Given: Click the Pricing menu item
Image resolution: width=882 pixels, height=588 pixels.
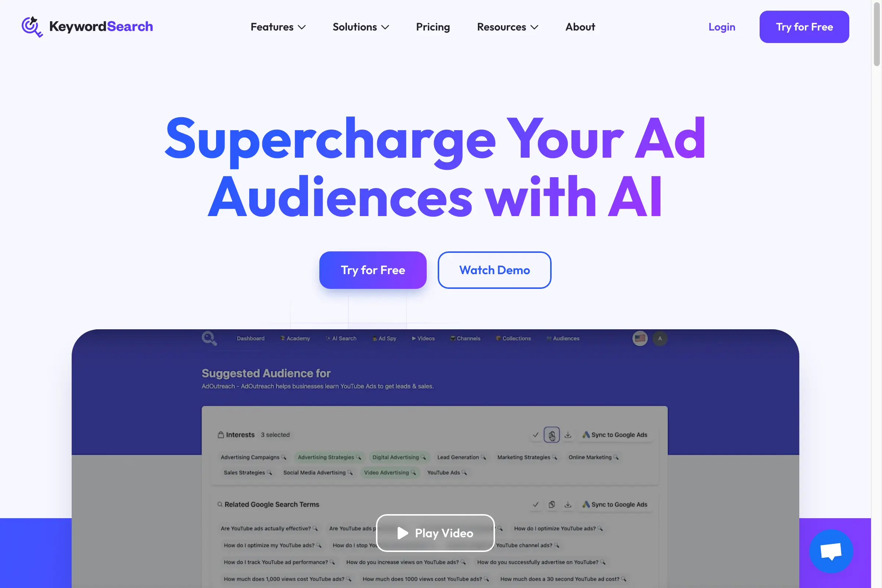Looking at the screenshot, I should [433, 26].
